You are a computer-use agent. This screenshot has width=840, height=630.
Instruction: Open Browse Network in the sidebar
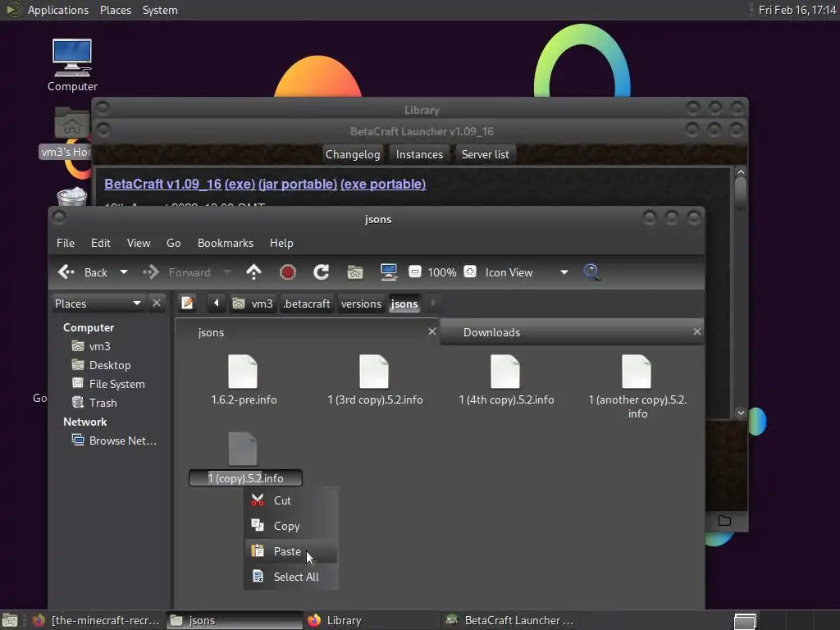click(122, 441)
